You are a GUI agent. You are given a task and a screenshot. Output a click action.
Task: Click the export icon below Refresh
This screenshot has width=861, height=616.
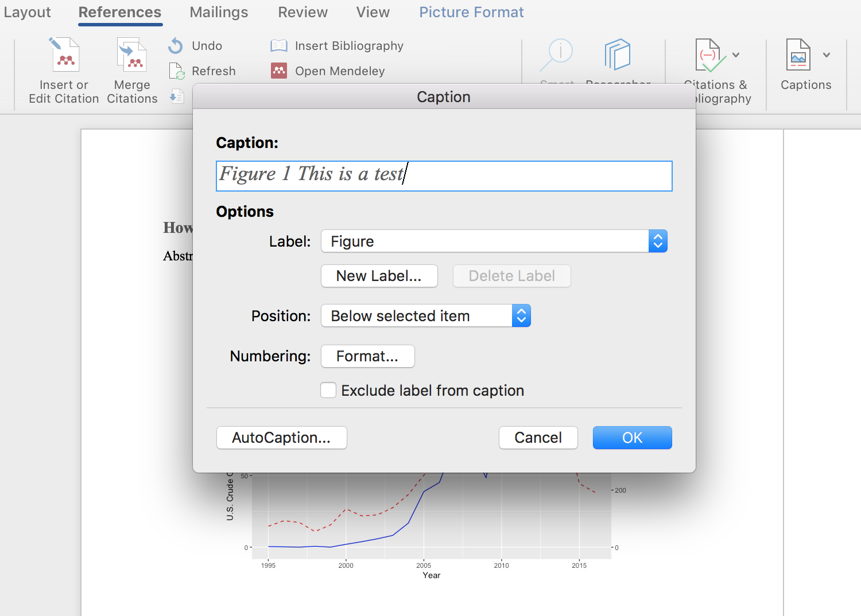pyautogui.click(x=176, y=96)
